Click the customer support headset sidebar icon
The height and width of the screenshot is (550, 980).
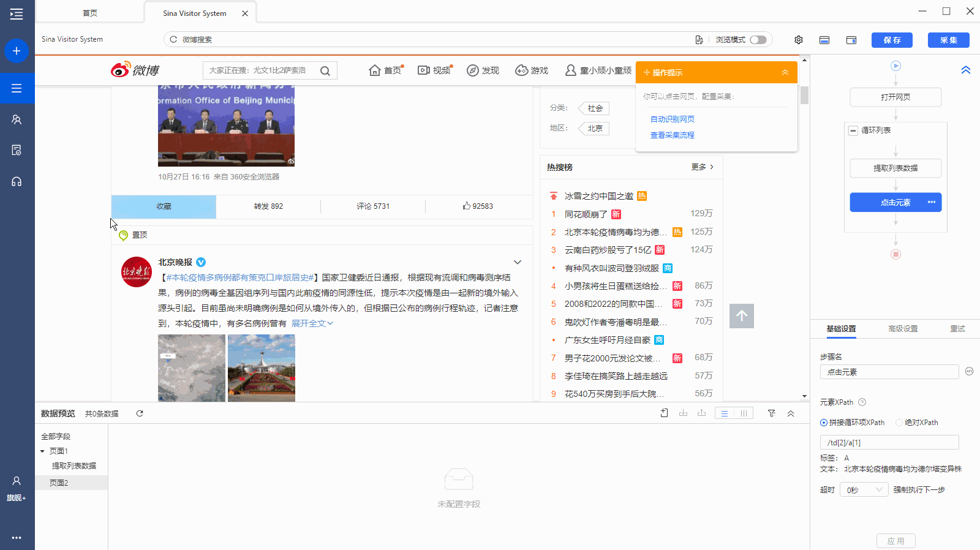pos(17,182)
